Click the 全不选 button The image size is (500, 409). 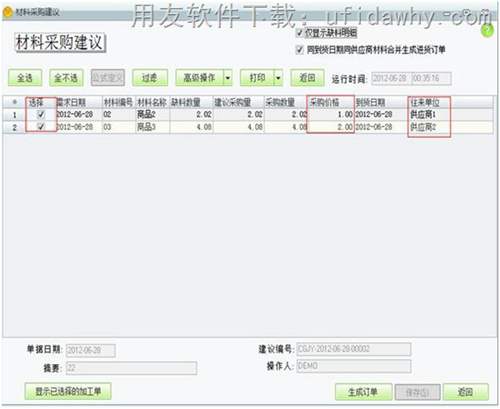[x=66, y=78]
